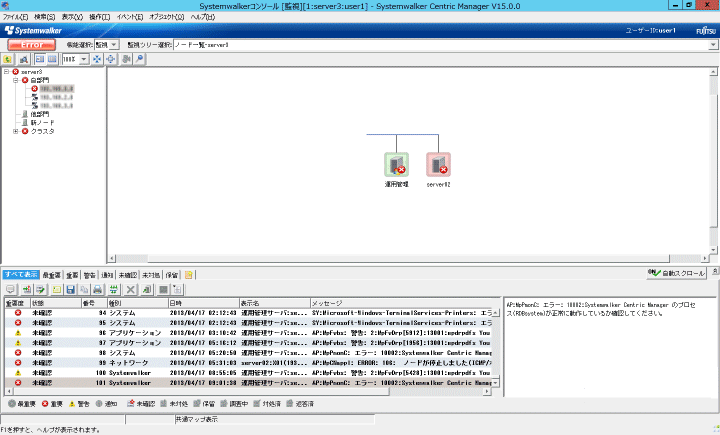This screenshot has height=435, width=720.
Task: Click the collapse pane button beside 自動スクロール
Action: coord(714,272)
